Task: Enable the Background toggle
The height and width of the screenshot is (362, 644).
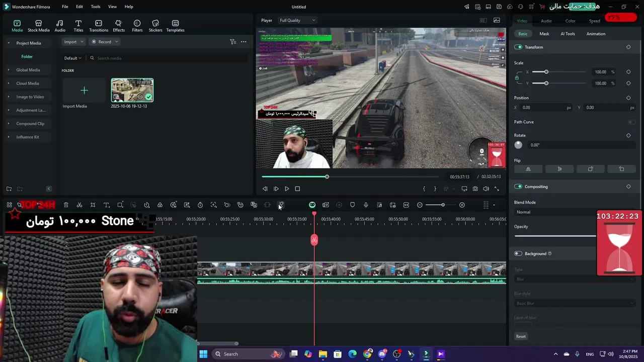Action: pos(518,253)
